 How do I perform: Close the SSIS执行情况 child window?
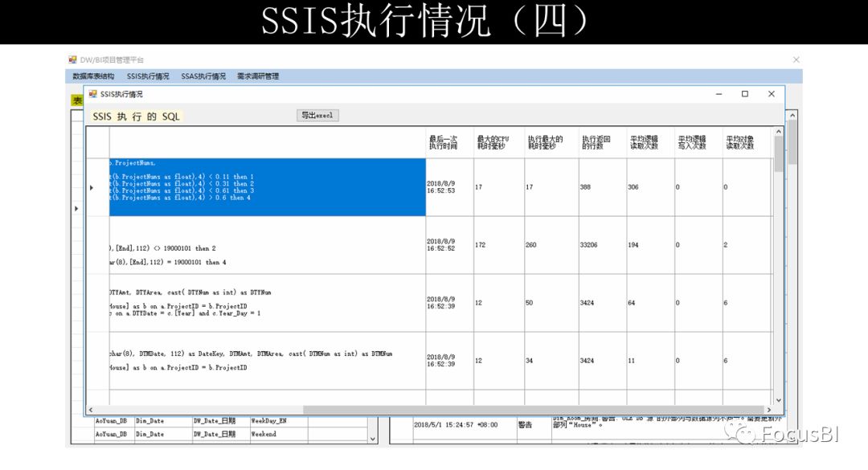[771, 94]
